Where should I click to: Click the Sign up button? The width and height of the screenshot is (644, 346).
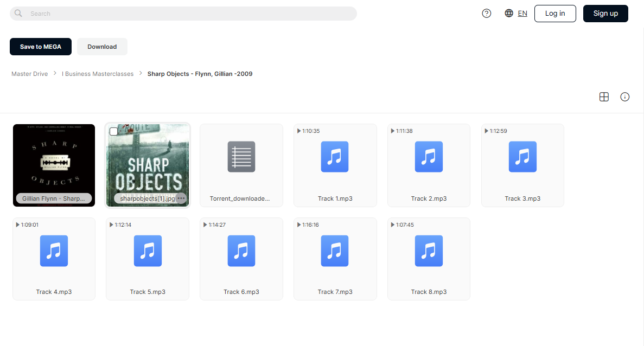coord(605,14)
